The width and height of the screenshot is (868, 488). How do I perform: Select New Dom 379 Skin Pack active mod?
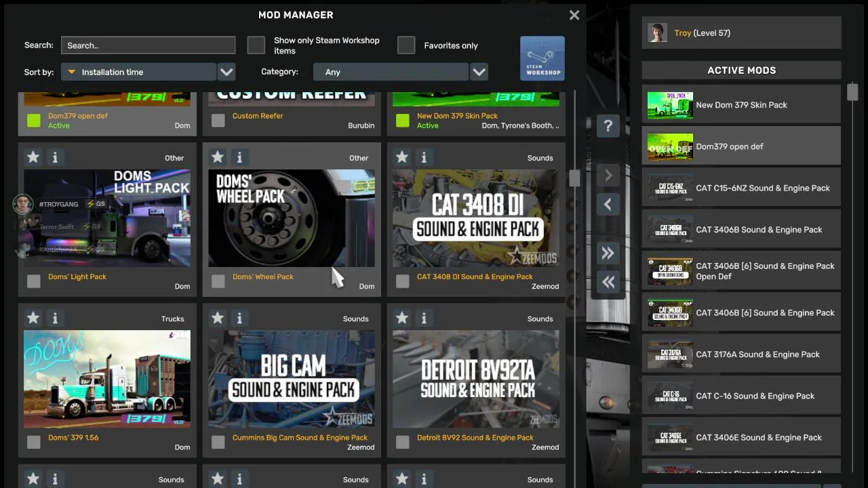coord(741,105)
